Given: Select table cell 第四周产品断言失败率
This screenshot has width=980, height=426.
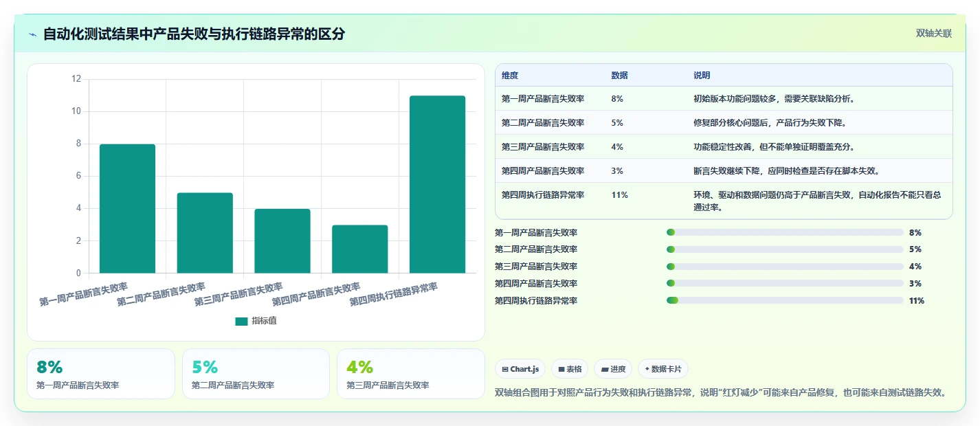Looking at the screenshot, I should tap(543, 171).
